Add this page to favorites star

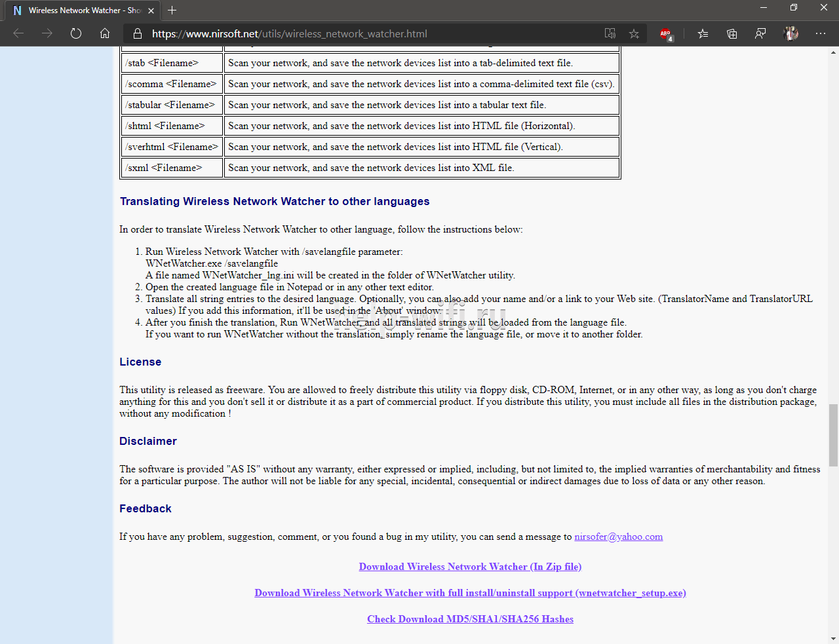[x=634, y=33]
